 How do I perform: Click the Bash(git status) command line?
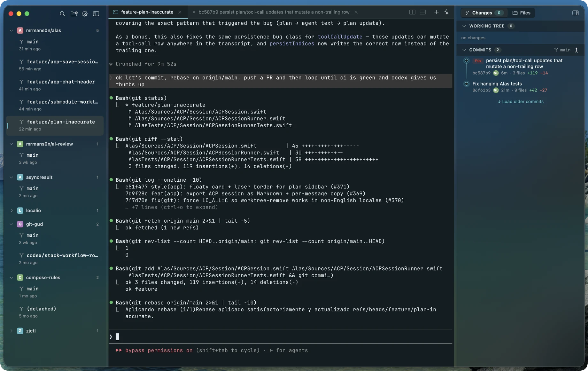point(141,98)
